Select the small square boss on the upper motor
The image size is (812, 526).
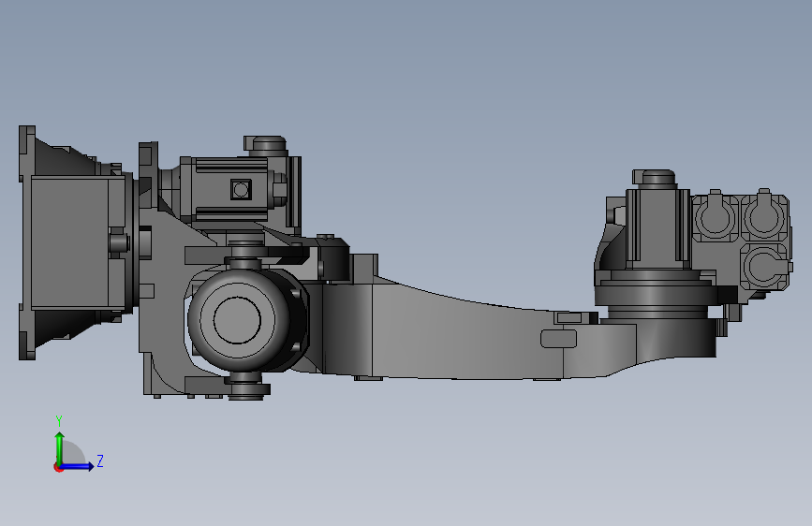pyautogui.click(x=241, y=189)
